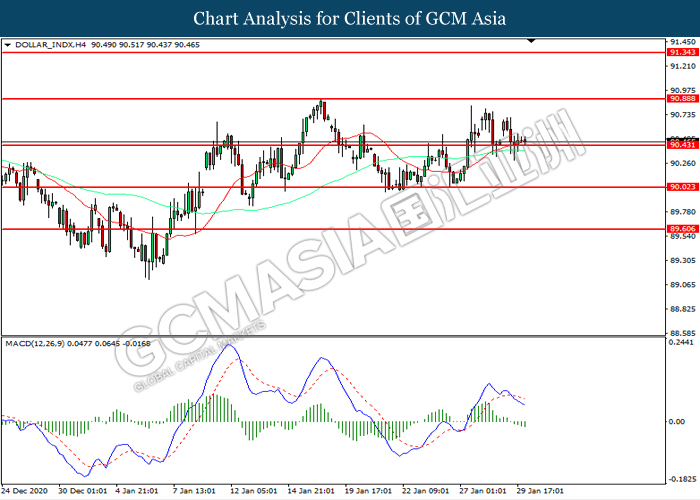
Task: Click the MACD values 0.0477 0.0645 -0.0168
Action: [109, 343]
